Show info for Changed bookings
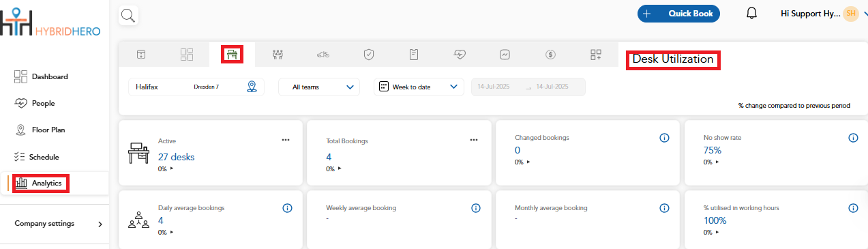The width and height of the screenshot is (868, 249). 664,138
